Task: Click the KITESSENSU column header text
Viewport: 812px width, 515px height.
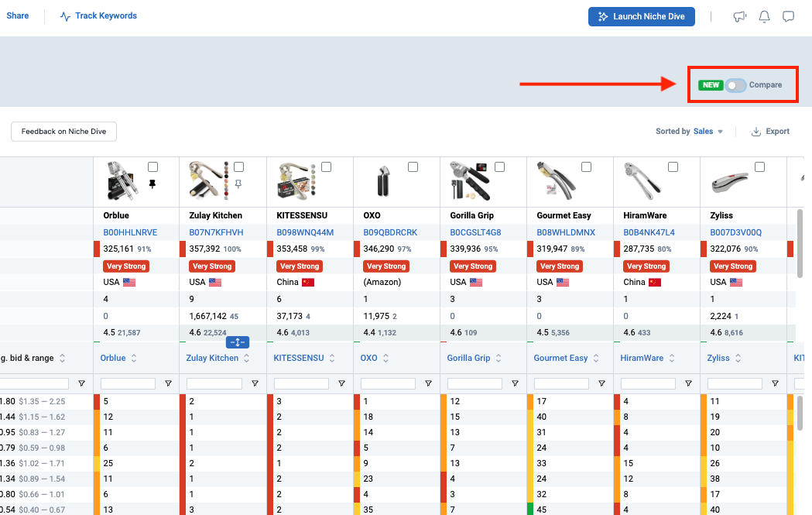Action: point(298,358)
